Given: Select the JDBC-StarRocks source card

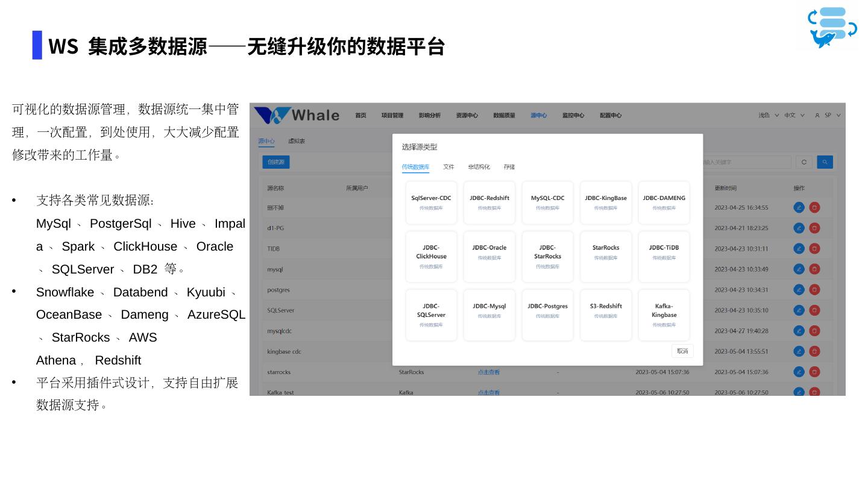Looking at the screenshot, I should 547,257.
